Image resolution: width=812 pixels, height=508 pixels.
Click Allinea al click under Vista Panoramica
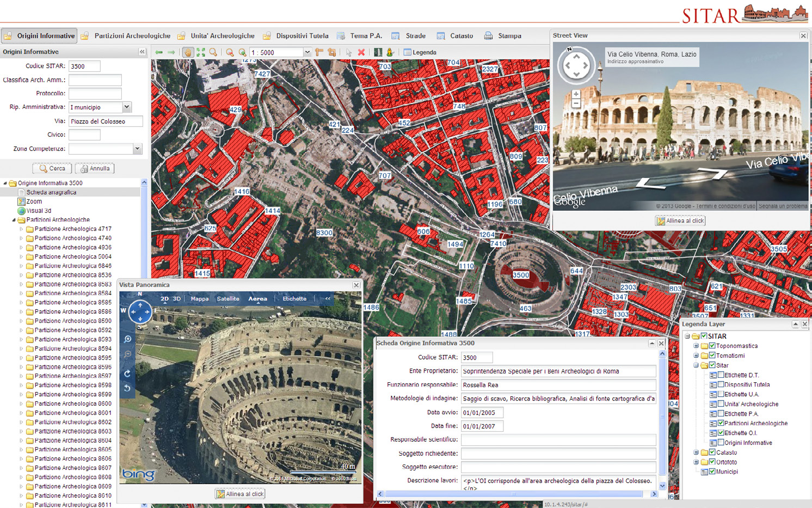pyautogui.click(x=240, y=494)
